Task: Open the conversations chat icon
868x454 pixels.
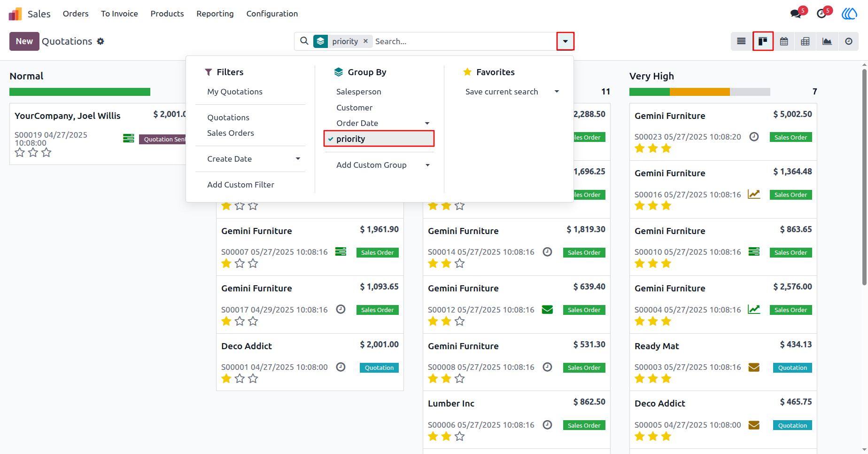Action: point(796,14)
